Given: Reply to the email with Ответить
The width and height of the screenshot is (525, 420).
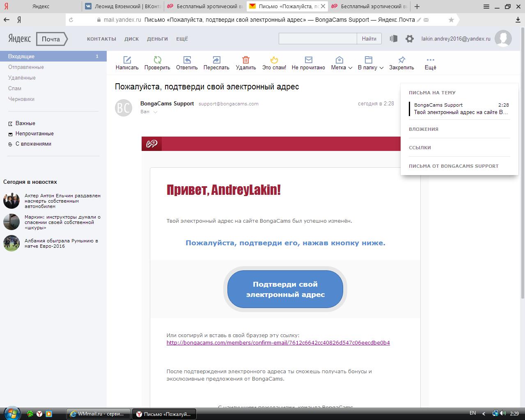Looking at the screenshot, I should (187, 63).
